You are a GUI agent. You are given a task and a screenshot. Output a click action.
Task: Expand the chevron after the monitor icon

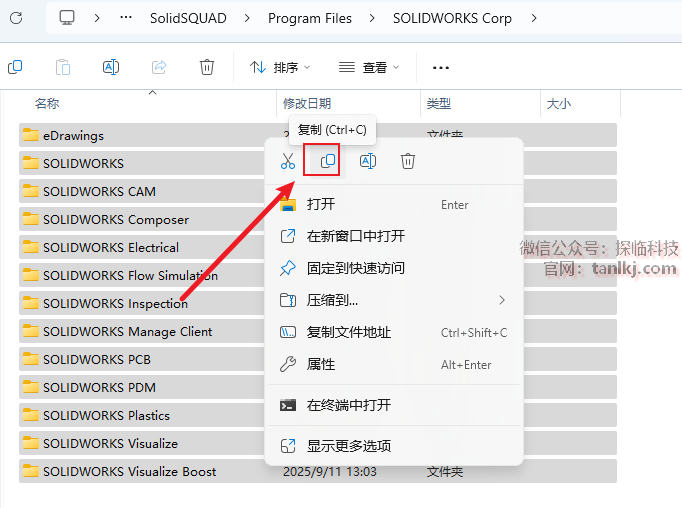click(x=97, y=18)
